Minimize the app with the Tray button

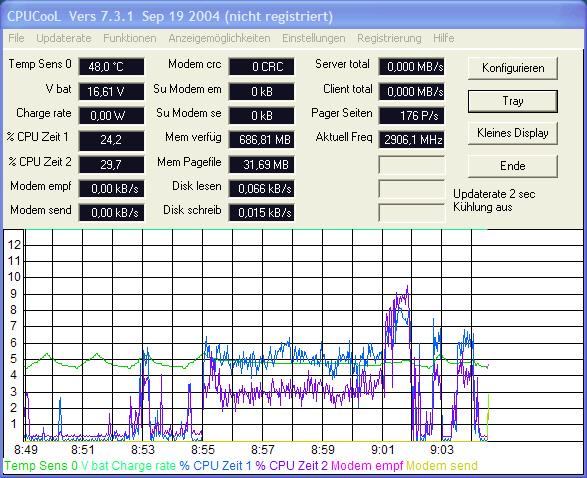tap(513, 101)
